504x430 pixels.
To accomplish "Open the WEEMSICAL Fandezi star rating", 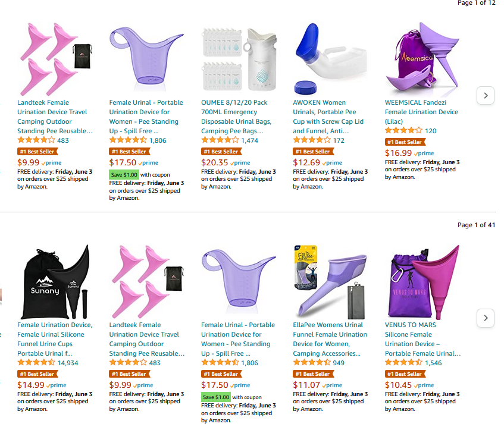I will 403,130.
